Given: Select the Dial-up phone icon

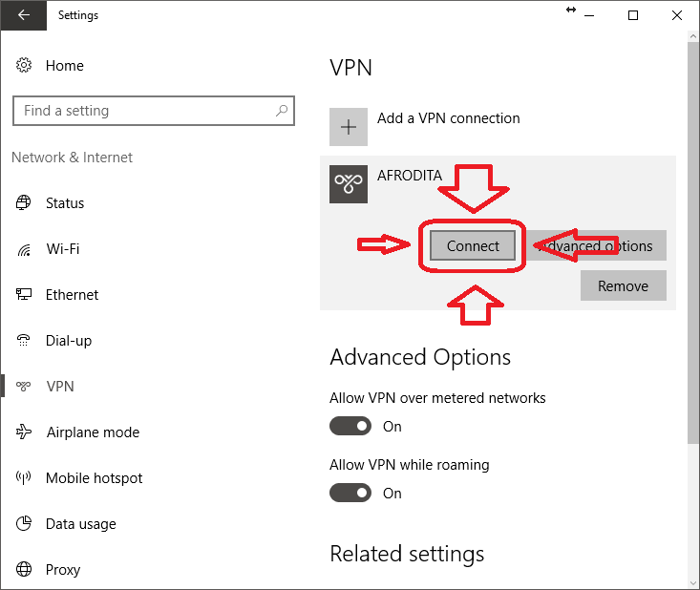Looking at the screenshot, I should coord(24,340).
